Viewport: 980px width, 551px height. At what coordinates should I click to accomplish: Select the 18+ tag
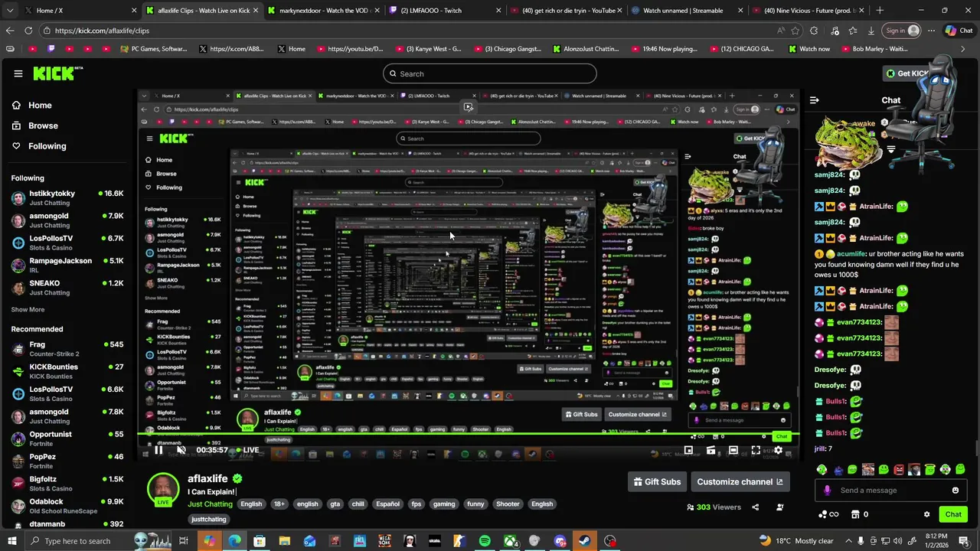click(279, 504)
